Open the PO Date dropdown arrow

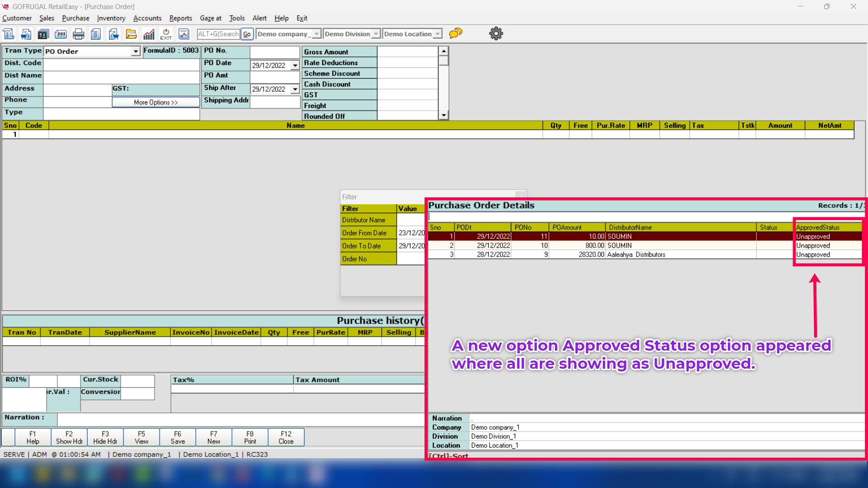pyautogui.click(x=295, y=66)
